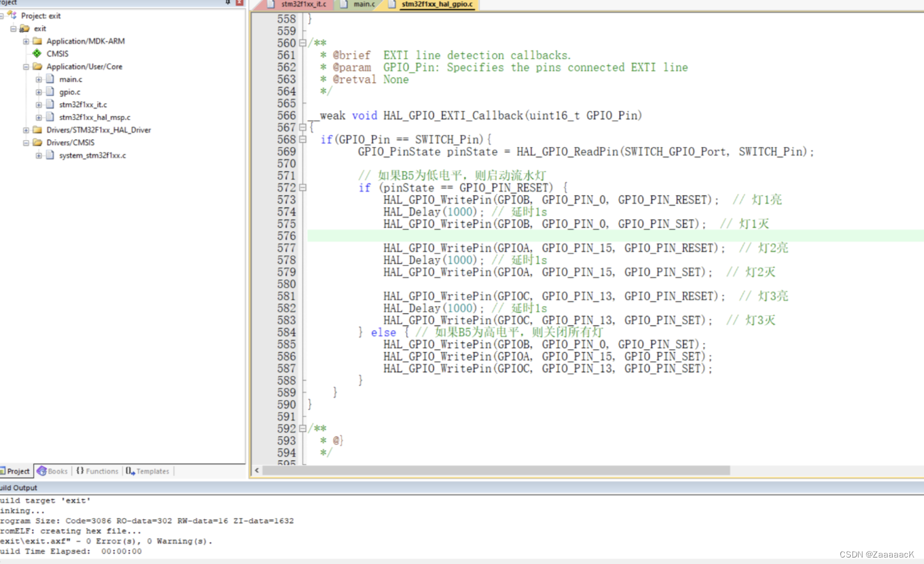Viewport: 924px width, 564px height.
Task: Click the Drivers/CMSIS folder icon
Action: coord(38,143)
